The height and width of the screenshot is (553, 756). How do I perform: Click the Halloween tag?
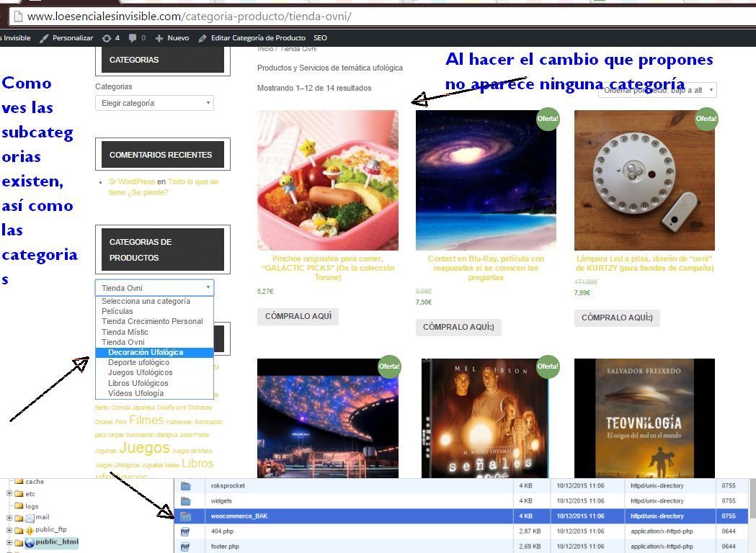click(179, 422)
